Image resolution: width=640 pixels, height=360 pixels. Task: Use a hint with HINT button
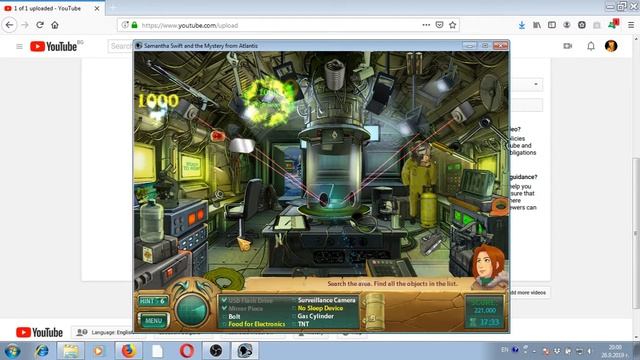pos(153,301)
